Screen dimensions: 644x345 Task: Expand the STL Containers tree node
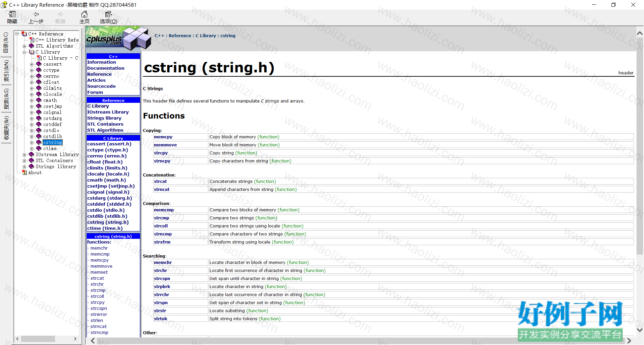coord(24,161)
